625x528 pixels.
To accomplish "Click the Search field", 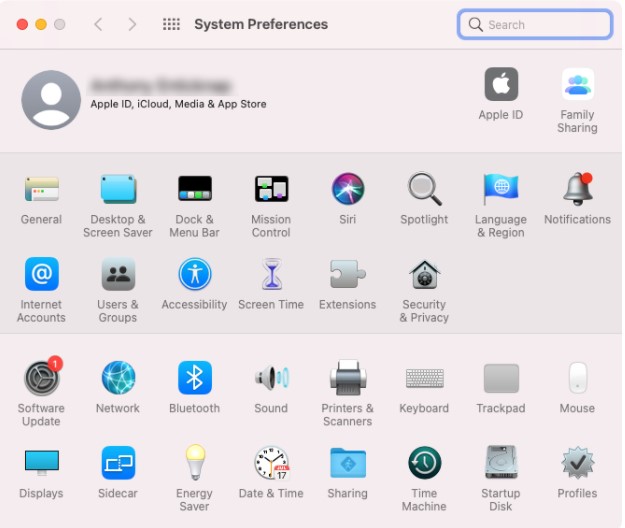I will pyautogui.click(x=535, y=25).
